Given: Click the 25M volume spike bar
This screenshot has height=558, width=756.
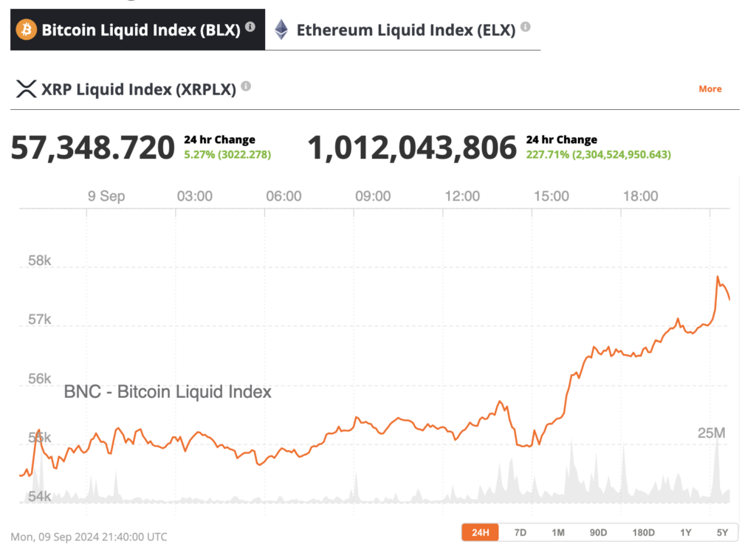Looking at the screenshot, I should coord(717,465).
